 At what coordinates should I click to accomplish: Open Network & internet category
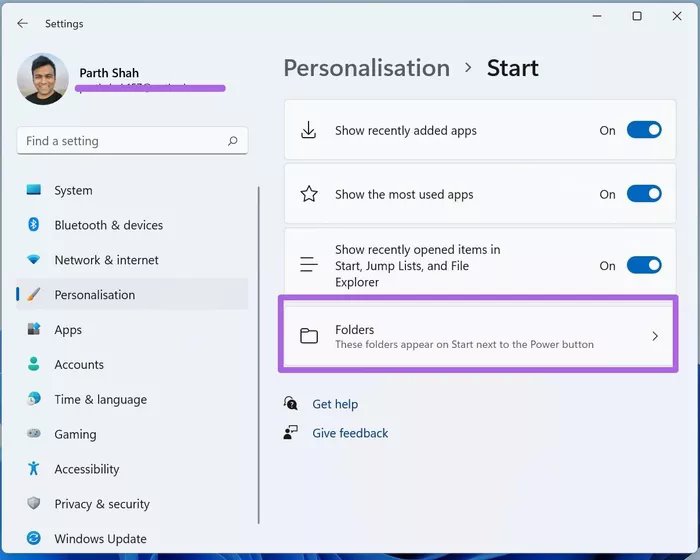132,260
